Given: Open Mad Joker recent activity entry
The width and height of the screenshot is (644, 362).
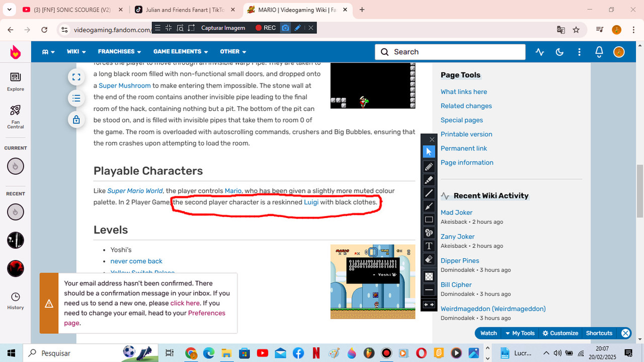Looking at the screenshot, I should pyautogui.click(x=456, y=212).
